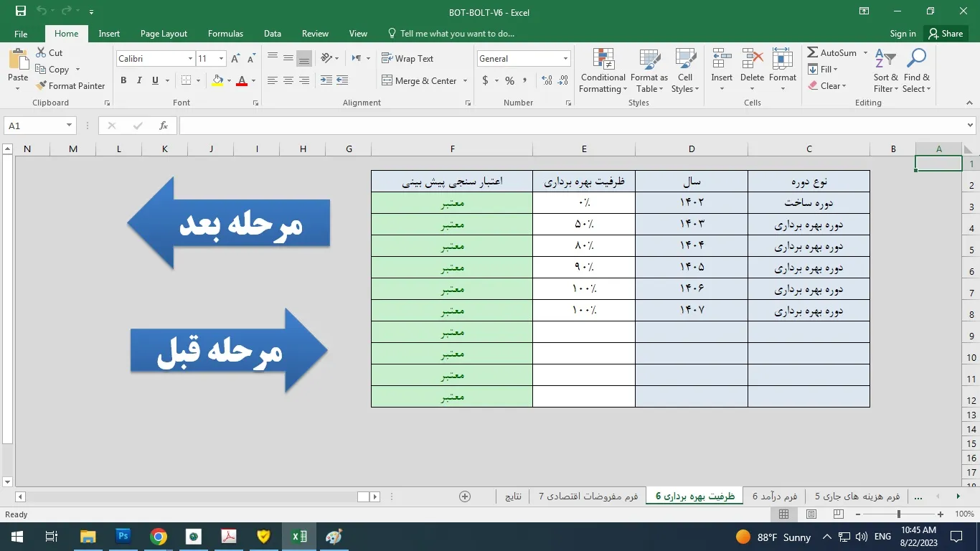
Task: Toggle Bold formatting
Action: [x=123, y=80]
